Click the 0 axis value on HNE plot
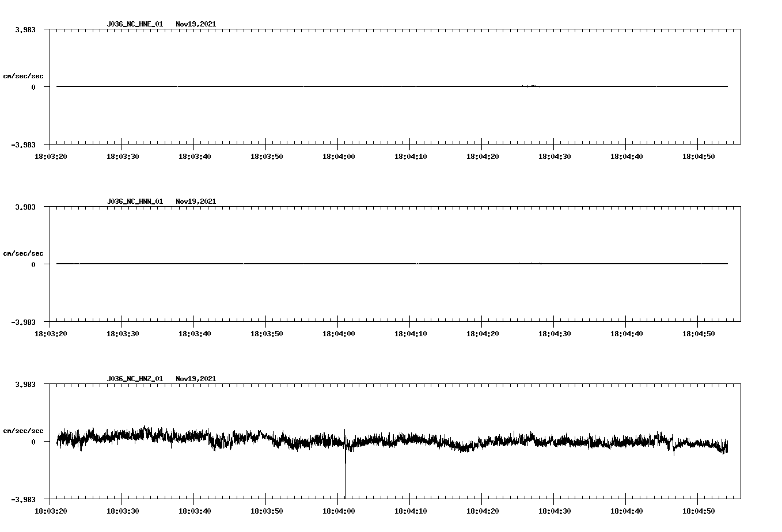782x532 pixels. coord(33,87)
